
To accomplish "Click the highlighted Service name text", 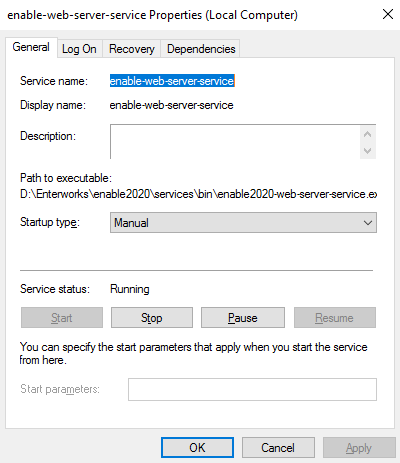I will pyautogui.click(x=172, y=81).
